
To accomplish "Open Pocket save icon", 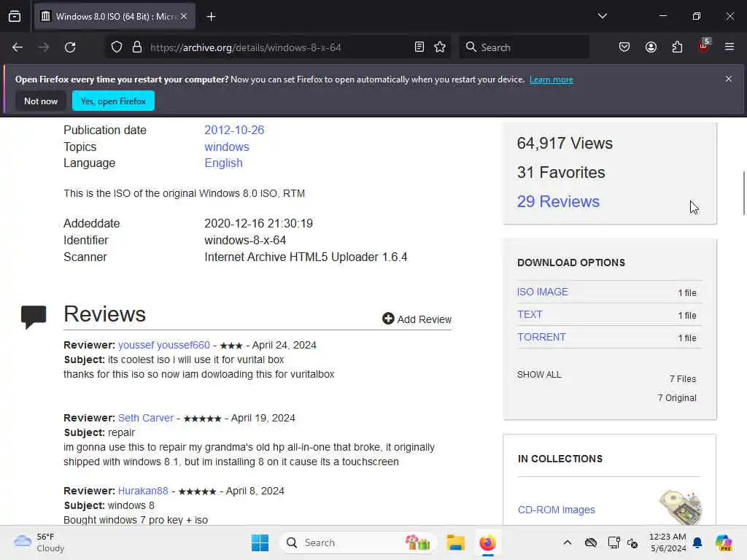I will coord(624,47).
